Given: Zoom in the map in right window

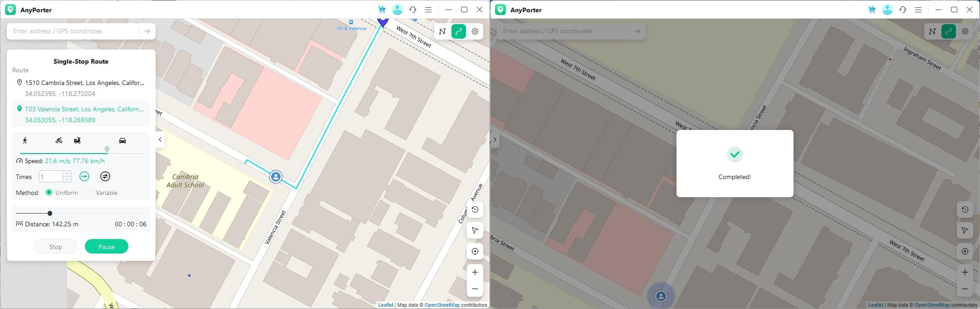Looking at the screenshot, I should pyautogui.click(x=965, y=272).
